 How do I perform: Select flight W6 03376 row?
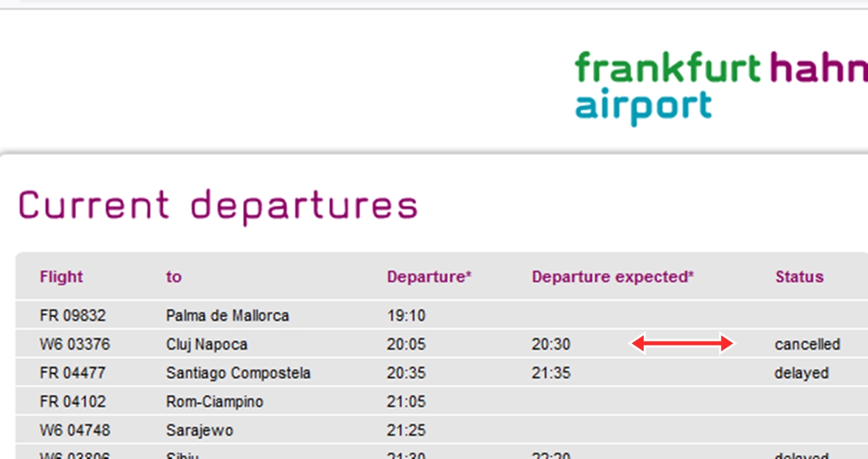point(442,344)
